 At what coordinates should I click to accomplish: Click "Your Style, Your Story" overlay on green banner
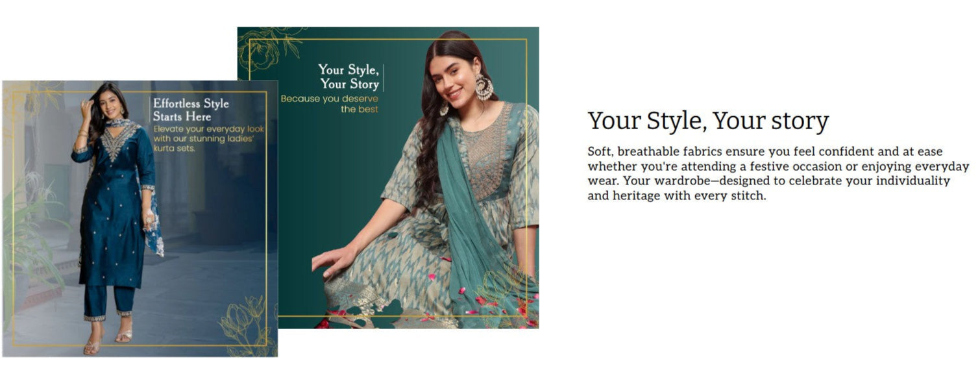tap(349, 77)
